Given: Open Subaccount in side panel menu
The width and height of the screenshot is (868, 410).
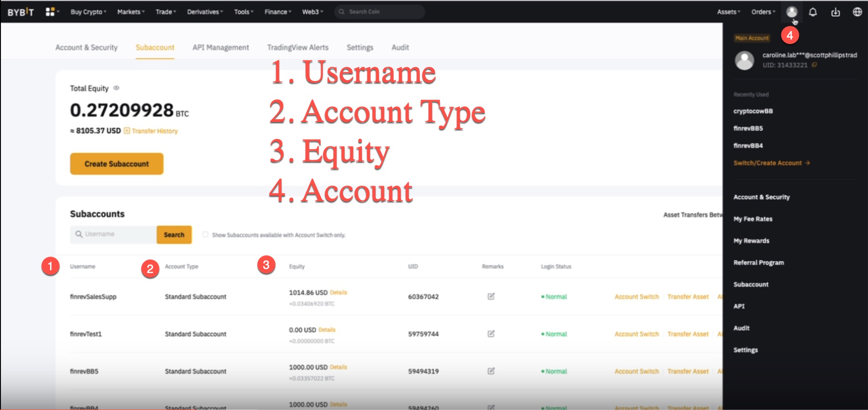Looking at the screenshot, I should (751, 284).
